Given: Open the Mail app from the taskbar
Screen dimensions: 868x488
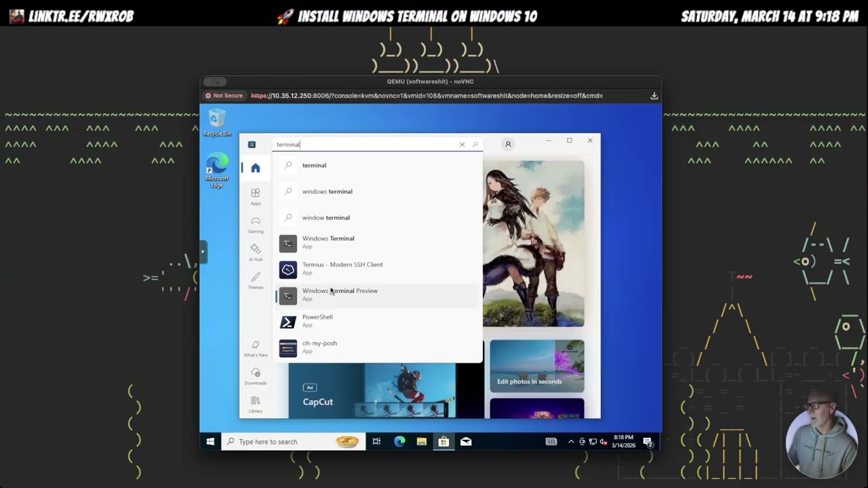Looking at the screenshot, I should (466, 442).
